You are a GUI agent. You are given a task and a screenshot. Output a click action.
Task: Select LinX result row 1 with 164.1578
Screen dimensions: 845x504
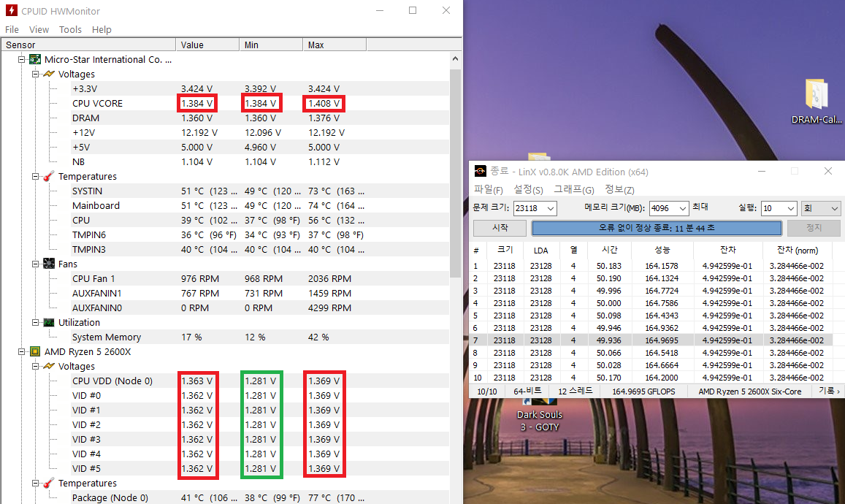coord(652,266)
